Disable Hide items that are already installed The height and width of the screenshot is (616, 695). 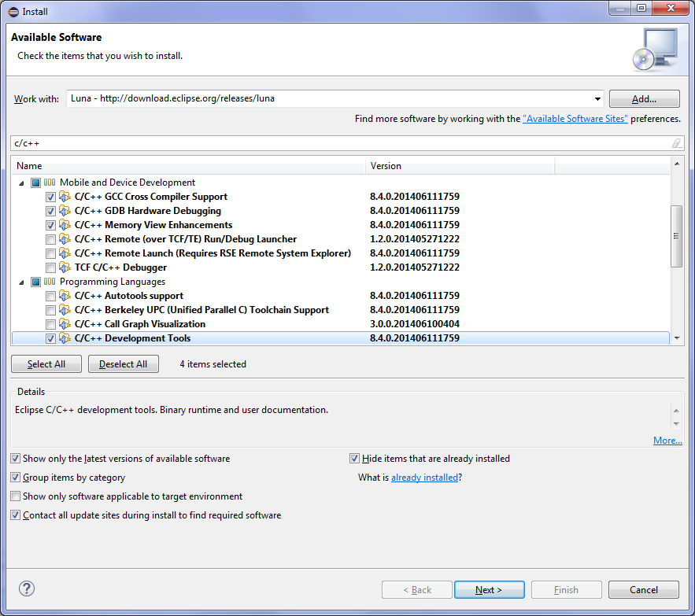pyautogui.click(x=354, y=458)
